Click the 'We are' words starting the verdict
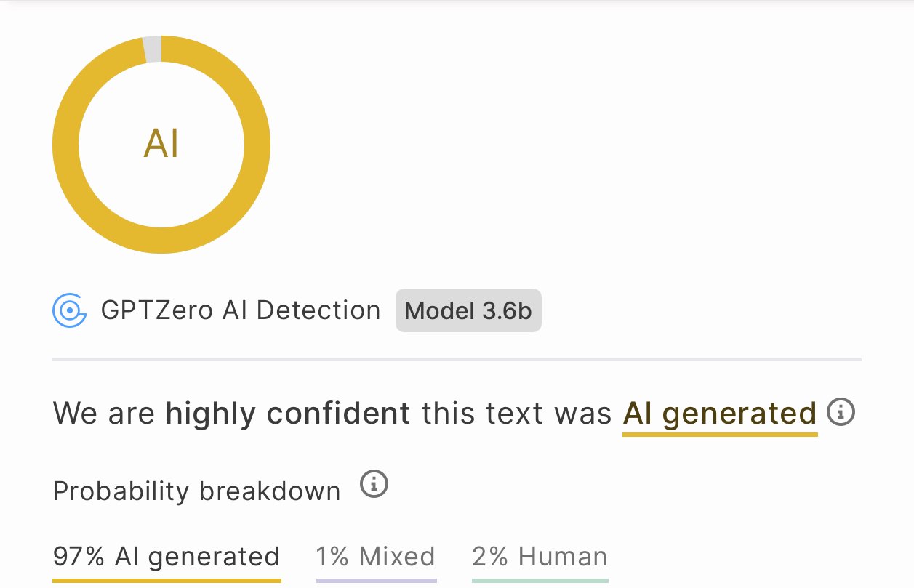This screenshot has width=914, height=588. [x=104, y=414]
